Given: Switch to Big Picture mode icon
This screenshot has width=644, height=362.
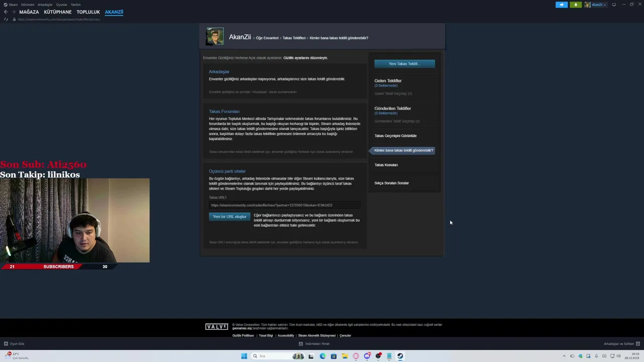Looking at the screenshot, I should 614,5.
